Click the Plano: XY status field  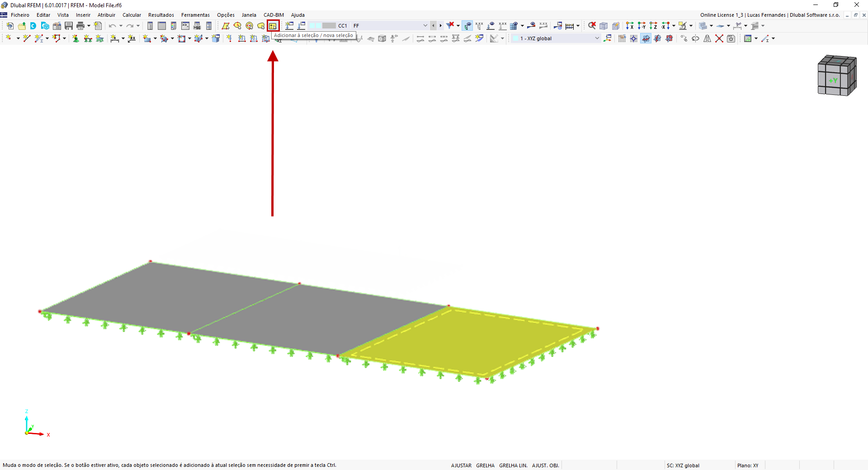[748, 465]
